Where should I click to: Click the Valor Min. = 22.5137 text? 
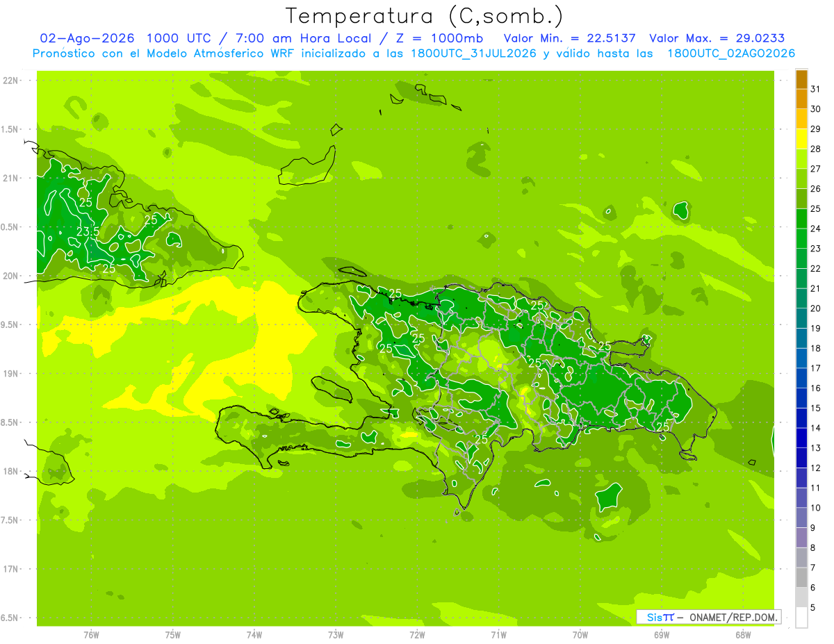pyautogui.click(x=570, y=38)
